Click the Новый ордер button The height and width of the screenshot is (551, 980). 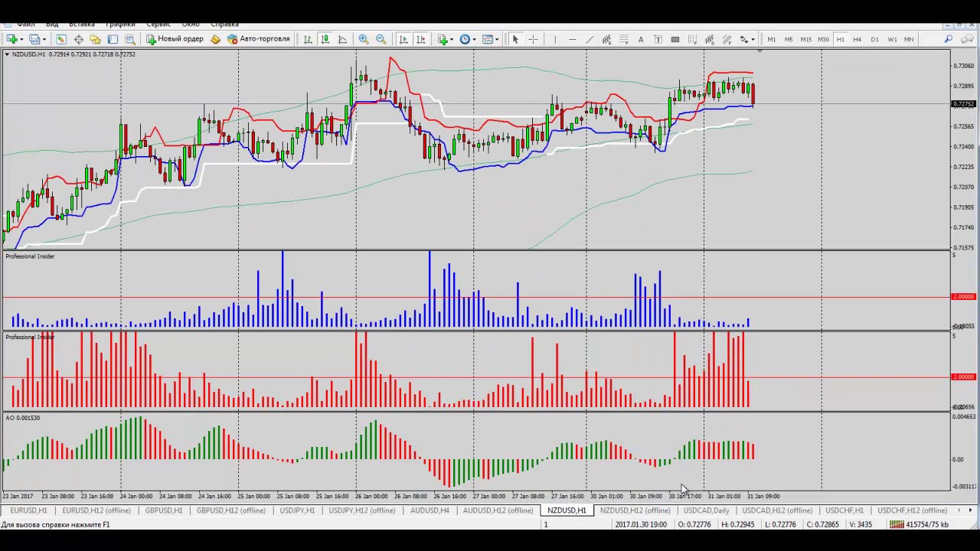[x=175, y=39]
